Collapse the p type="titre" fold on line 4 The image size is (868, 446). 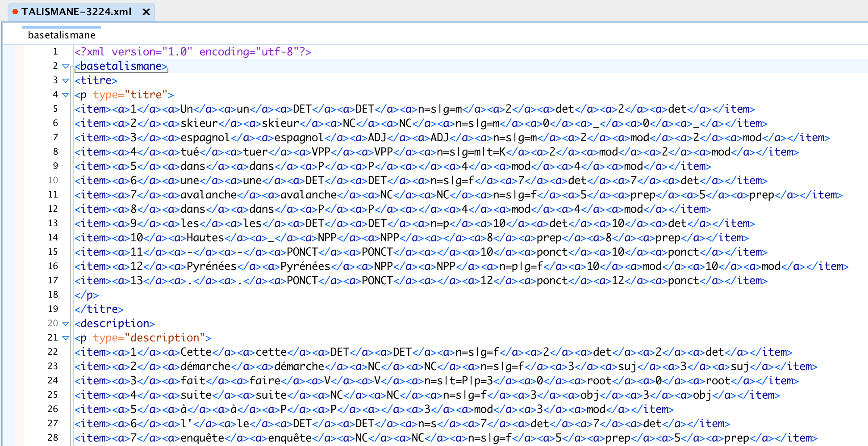point(66,95)
